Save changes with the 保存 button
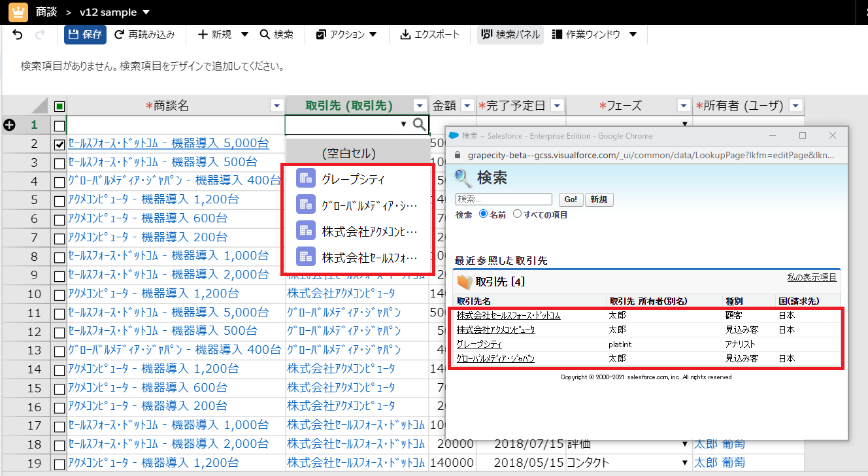868x476 pixels. [x=85, y=35]
